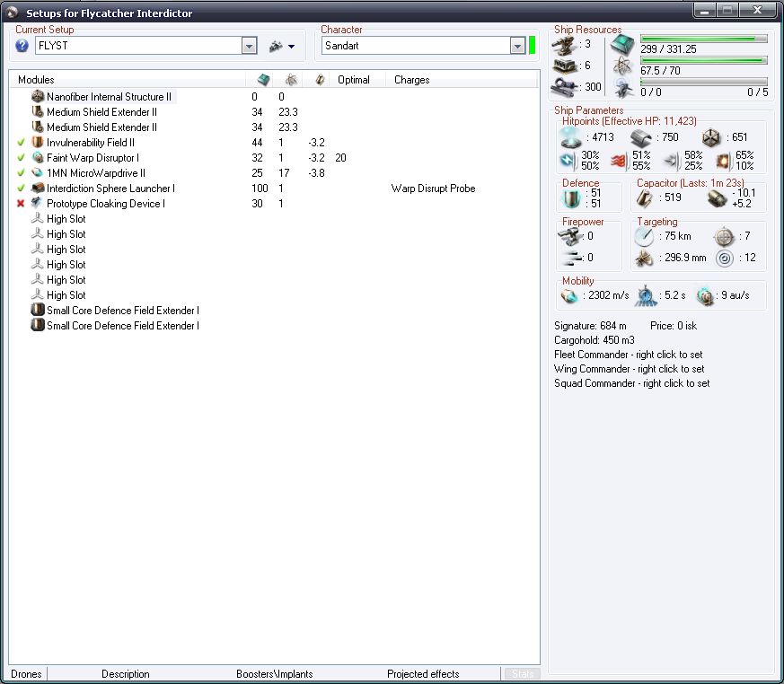Click the turret firepower icon

[570, 236]
